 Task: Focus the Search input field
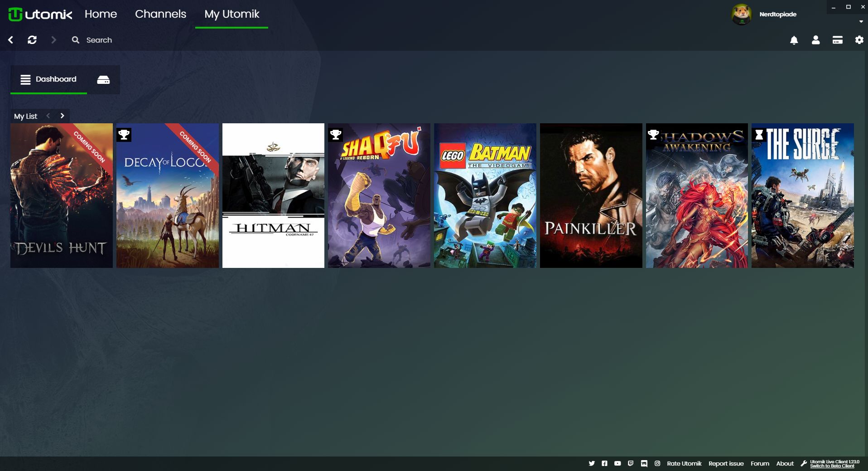pos(99,40)
